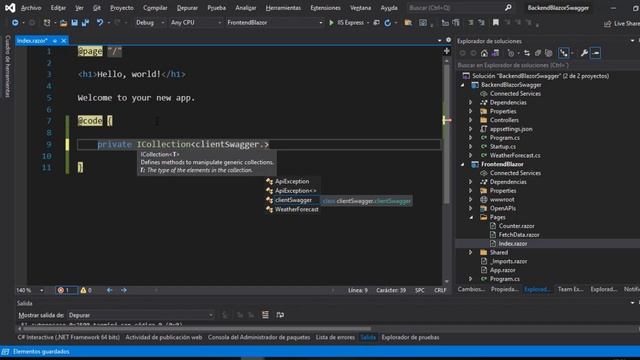Click the Solution Explorer properties wrench icon
The width and height of the screenshot is (640, 360).
coord(584,53)
